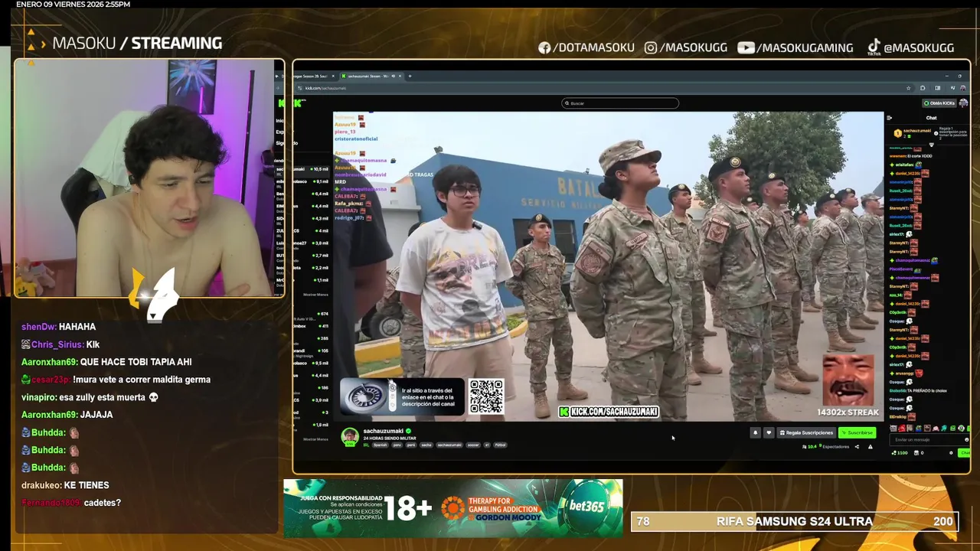
Task: Click the Spanish tag chip
Action: pos(381,445)
